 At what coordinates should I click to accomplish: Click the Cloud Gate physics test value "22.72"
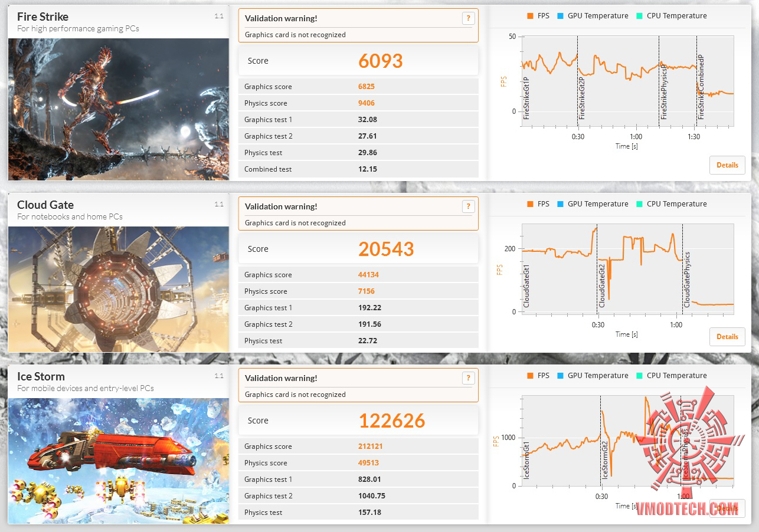(x=368, y=341)
